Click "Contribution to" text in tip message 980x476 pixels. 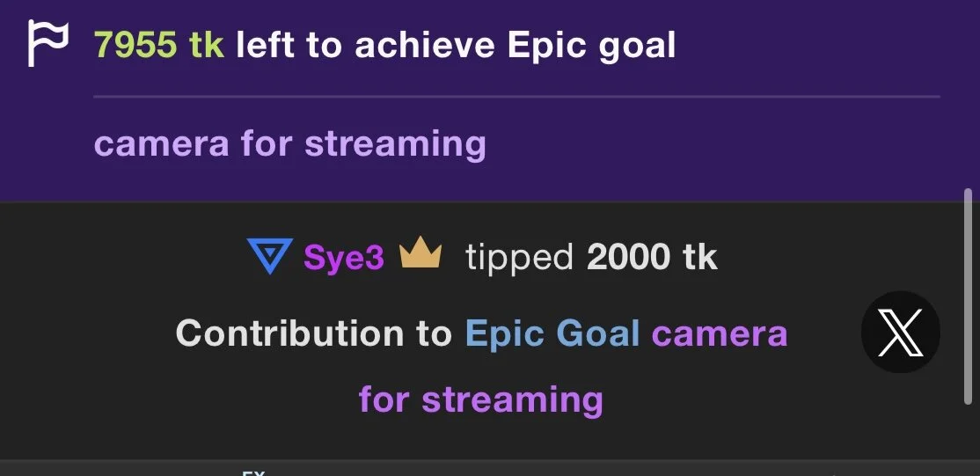coord(313,333)
